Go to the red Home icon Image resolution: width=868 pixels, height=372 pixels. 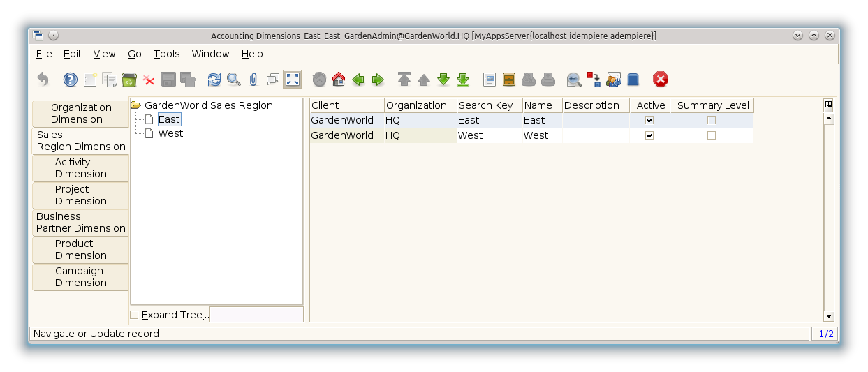339,80
